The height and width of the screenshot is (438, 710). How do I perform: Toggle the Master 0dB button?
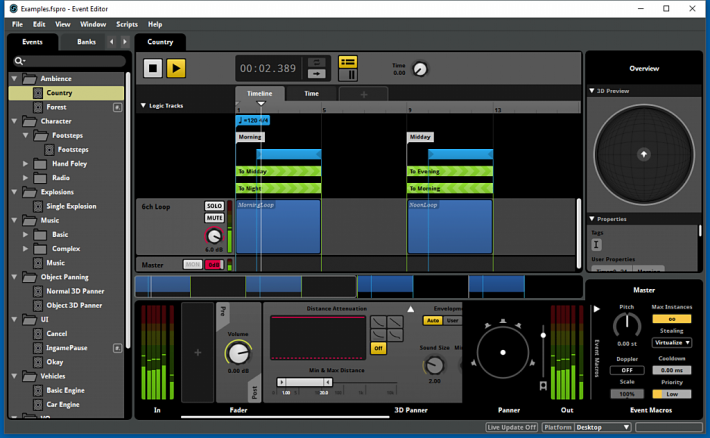(x=214, y=265)
